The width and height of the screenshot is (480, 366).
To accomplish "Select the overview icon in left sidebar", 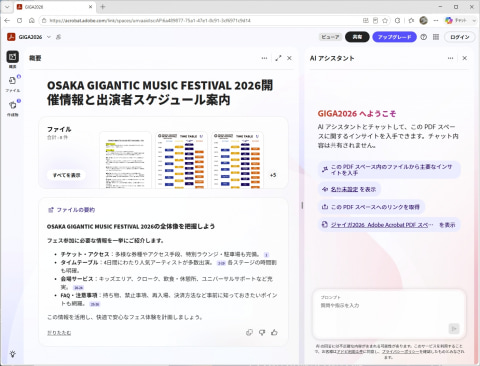I will 13,59.
